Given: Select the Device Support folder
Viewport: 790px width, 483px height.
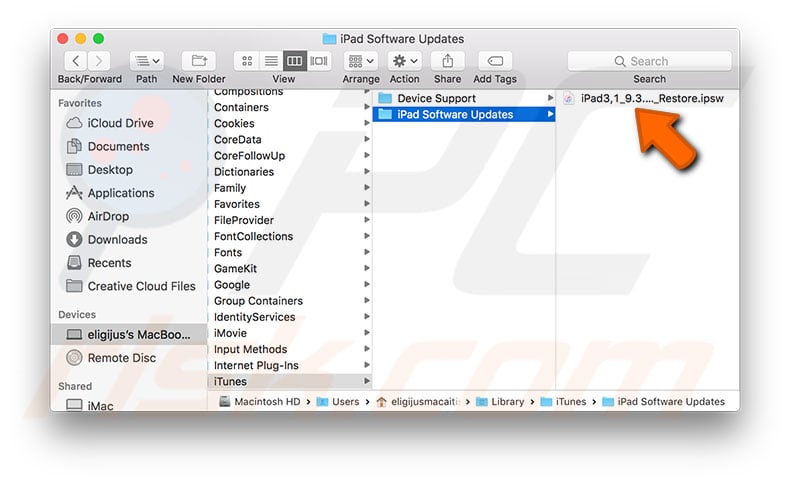Looking at the screenshot, I should 436,98.
